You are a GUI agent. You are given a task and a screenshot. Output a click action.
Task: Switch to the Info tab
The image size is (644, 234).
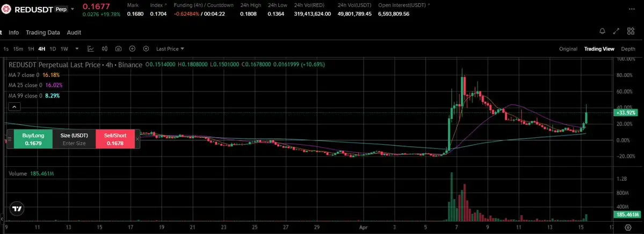point(13,32)
